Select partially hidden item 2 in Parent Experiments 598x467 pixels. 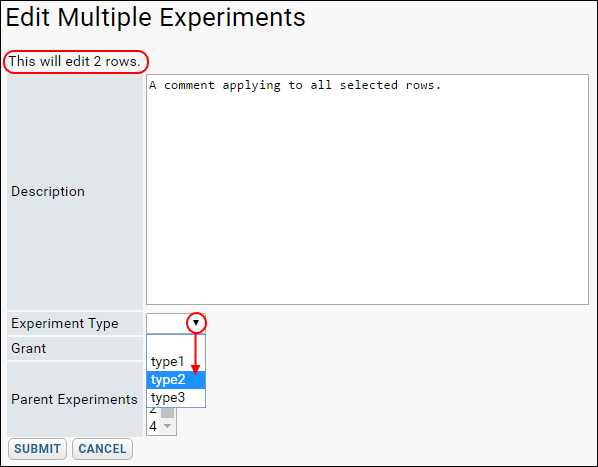point(153,411)
